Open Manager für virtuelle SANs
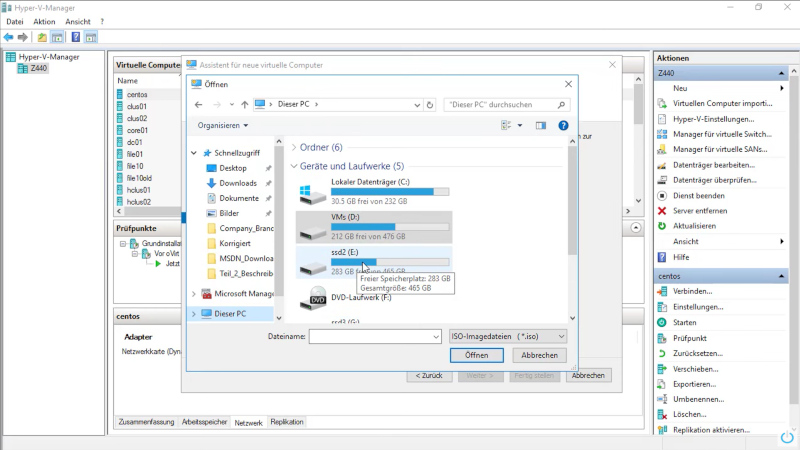The image size is (800, 450). [x=722, y=149]
